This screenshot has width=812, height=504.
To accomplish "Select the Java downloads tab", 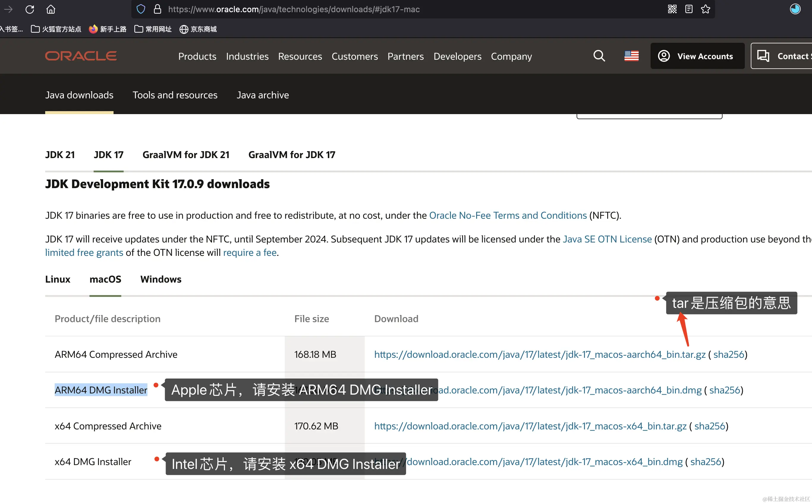I will pyautogui.click(x=79, y=95).
